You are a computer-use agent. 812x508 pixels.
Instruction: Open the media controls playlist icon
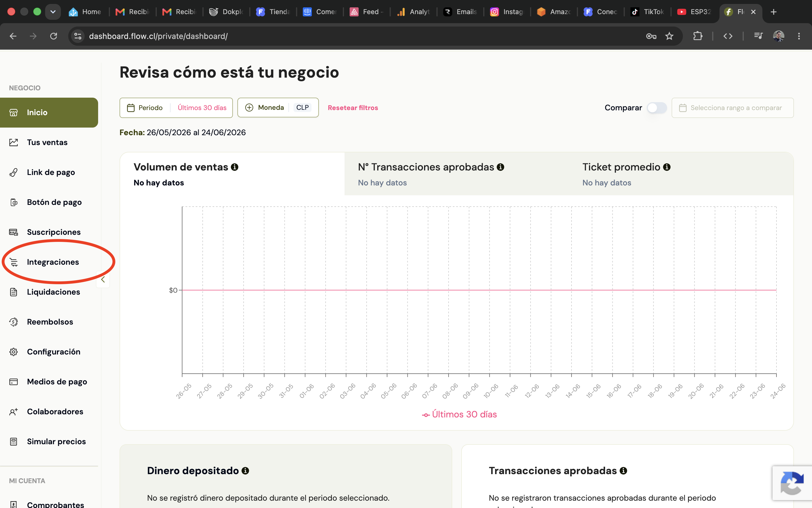[758, 36]
